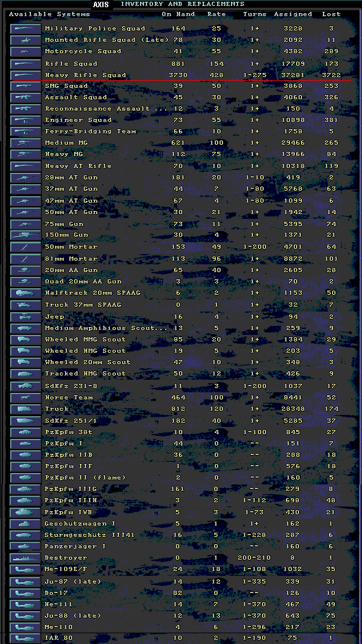
Task: Click the Me-110 row name
Action: click(x=59, y=627)
